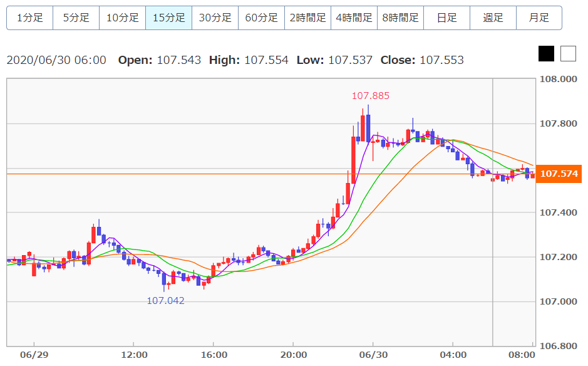Open the 60分足 timeframe
Viewport: 588px width, 366px height.
click(261, 18)
